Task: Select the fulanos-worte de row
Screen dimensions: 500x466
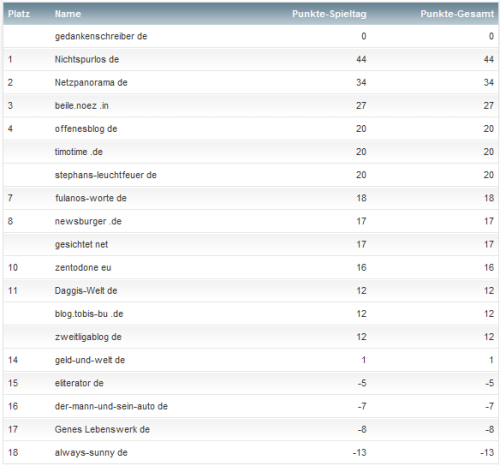Action: pos(251,198)
